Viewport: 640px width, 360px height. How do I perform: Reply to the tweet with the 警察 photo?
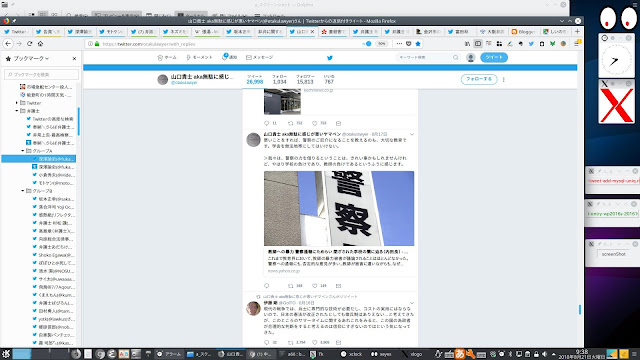(x=267, y=286)
